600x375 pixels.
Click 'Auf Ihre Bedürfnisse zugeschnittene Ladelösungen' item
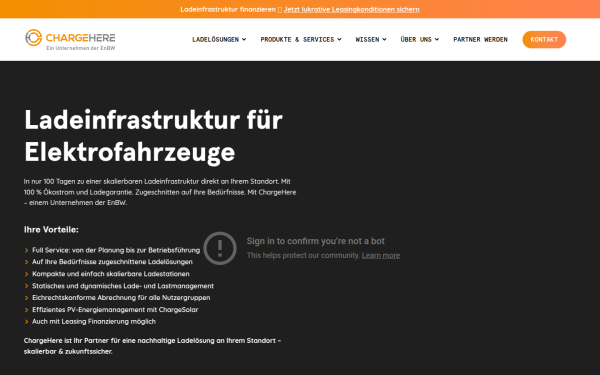pyautogui.click(x=112, y=262)
